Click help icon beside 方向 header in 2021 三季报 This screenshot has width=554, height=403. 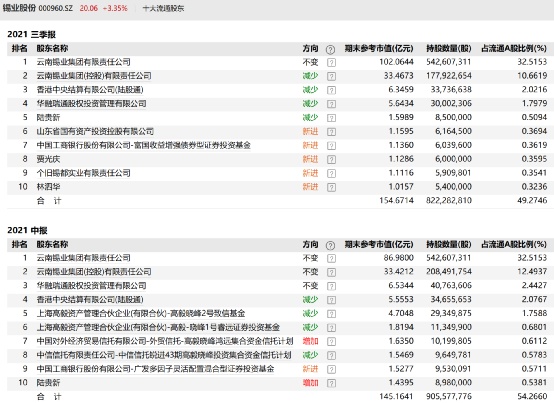pos(330,49)
